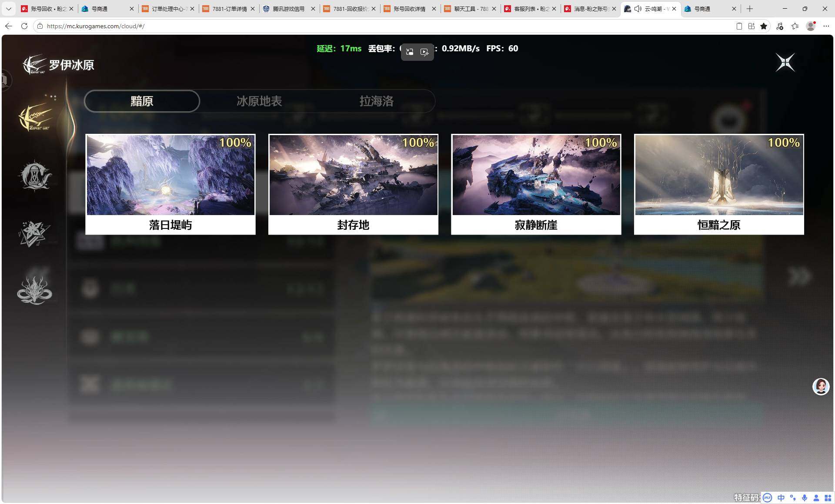
Task: Reload the page with the refresh icon
Action: 24,26
